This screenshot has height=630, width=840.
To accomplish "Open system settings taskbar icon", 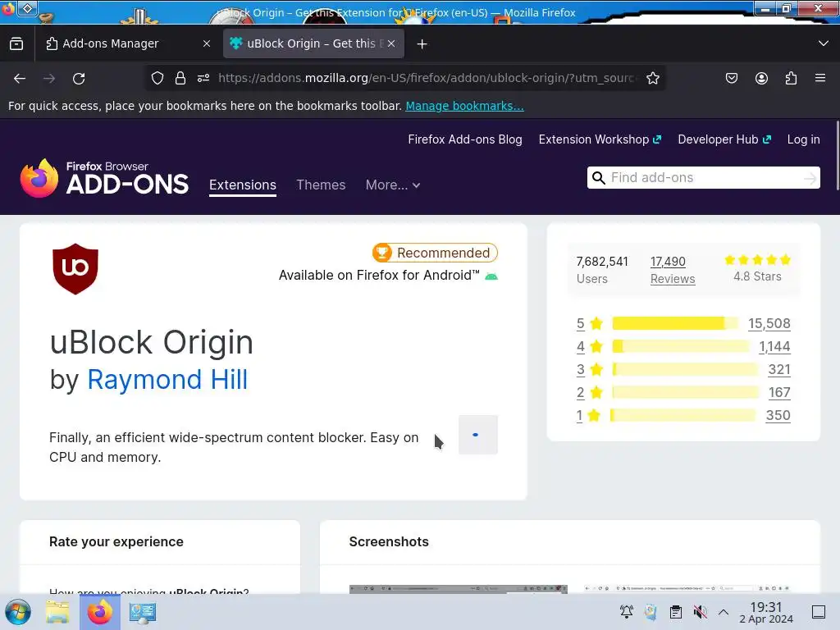I will click(143, 612).
